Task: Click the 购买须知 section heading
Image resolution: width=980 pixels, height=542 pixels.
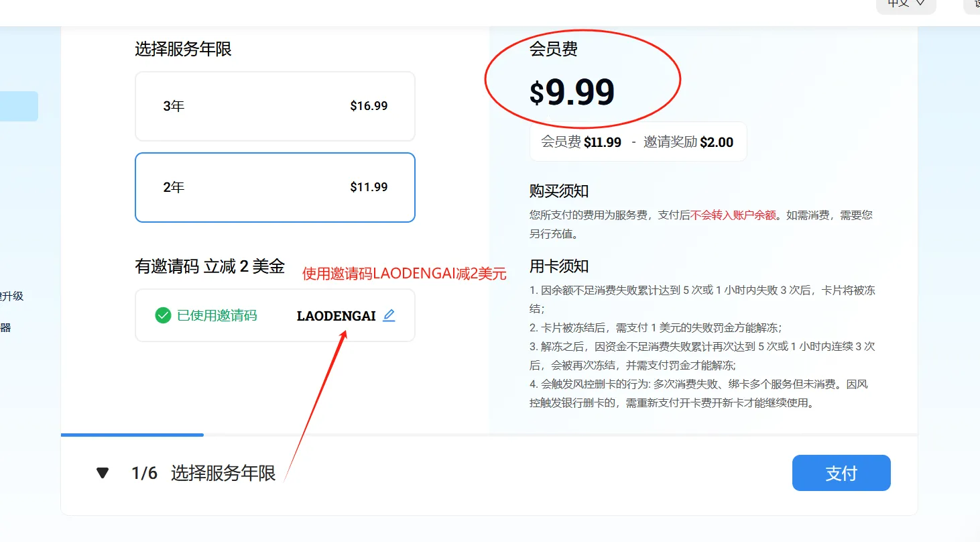Action: pyautogui.click(x=558, y=191)
